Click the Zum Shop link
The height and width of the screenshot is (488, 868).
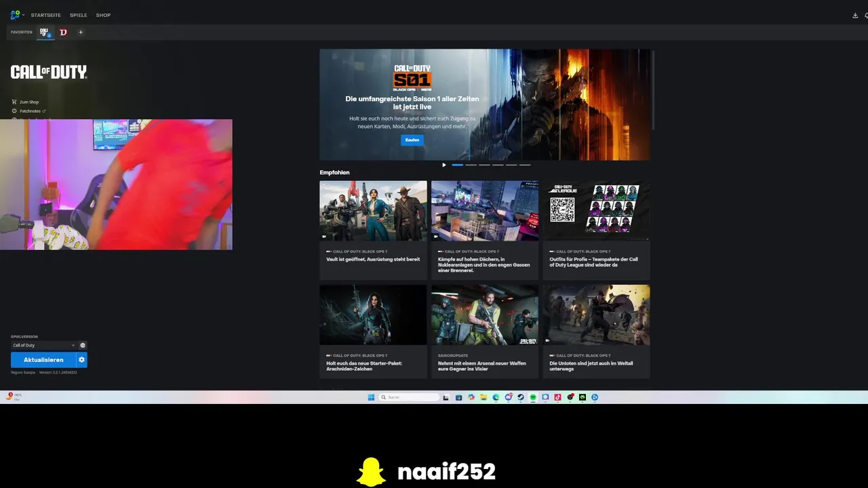29,102
